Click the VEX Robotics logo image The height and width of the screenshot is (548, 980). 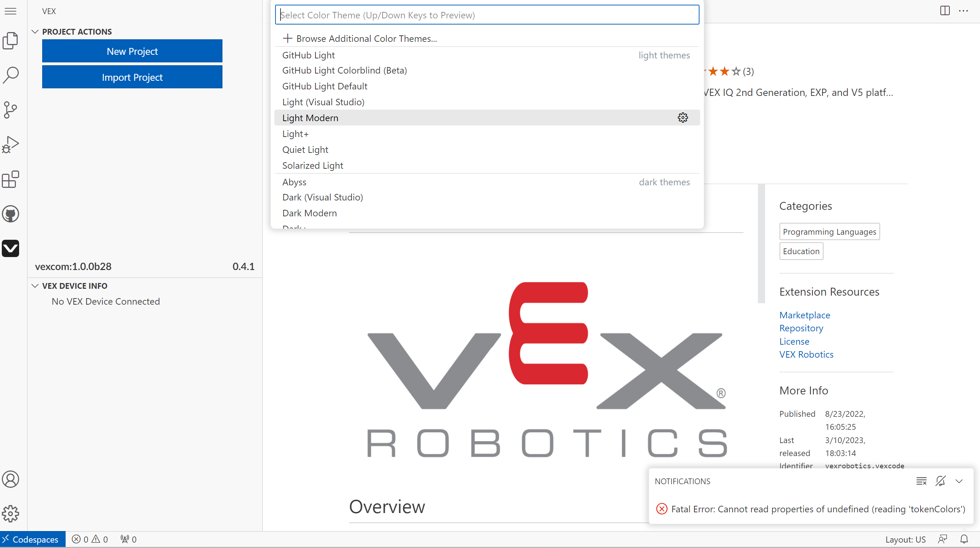tap(547, 370)
